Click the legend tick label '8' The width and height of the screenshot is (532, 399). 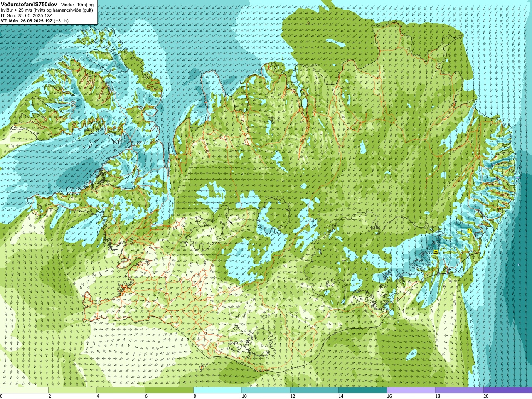[x=195, y=396]
